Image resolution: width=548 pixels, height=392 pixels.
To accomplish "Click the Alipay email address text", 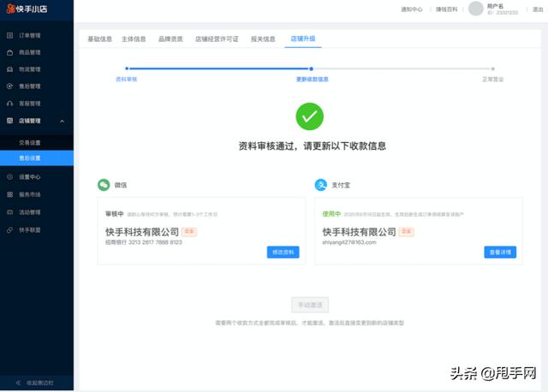I will coord(349,242).
